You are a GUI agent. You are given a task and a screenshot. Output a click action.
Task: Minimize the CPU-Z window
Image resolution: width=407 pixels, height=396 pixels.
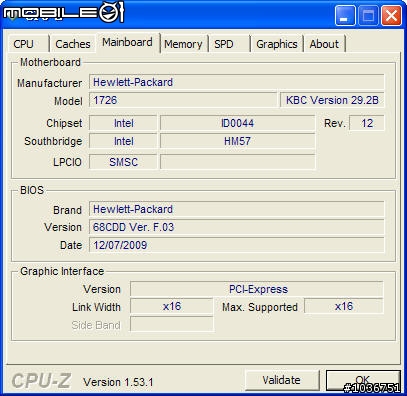(x=344, y=15)
